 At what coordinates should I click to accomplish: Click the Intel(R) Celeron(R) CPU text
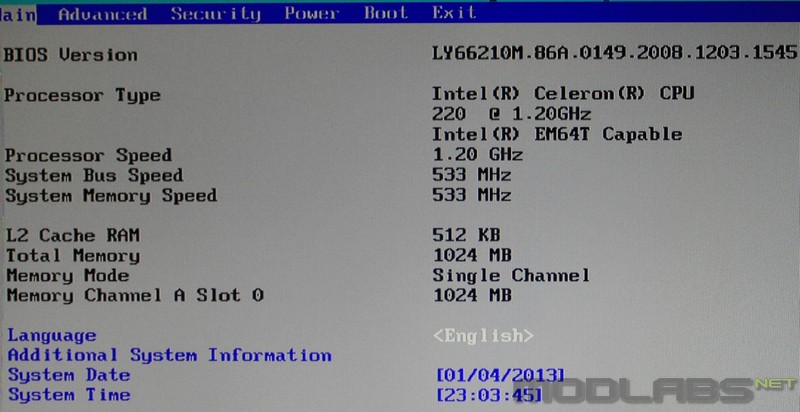point(563,93)
